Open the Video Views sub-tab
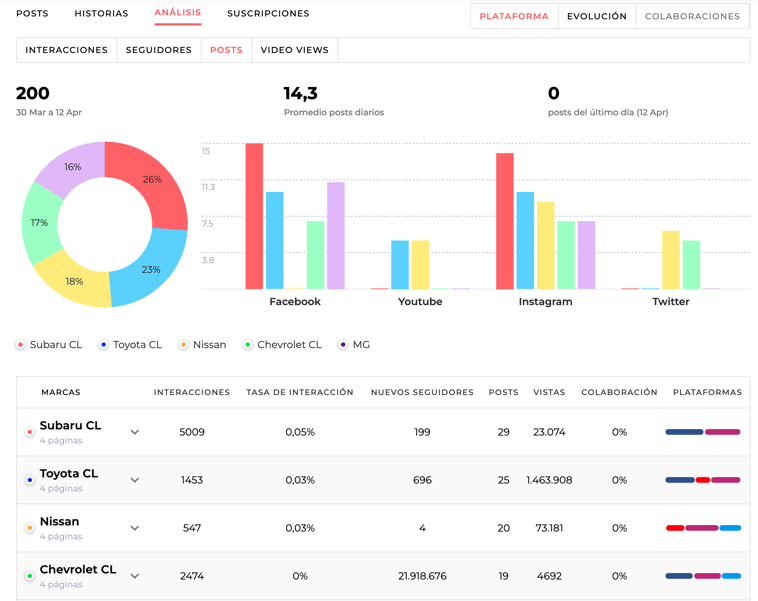Screen dimensions: 758x601 pos(295,50)
